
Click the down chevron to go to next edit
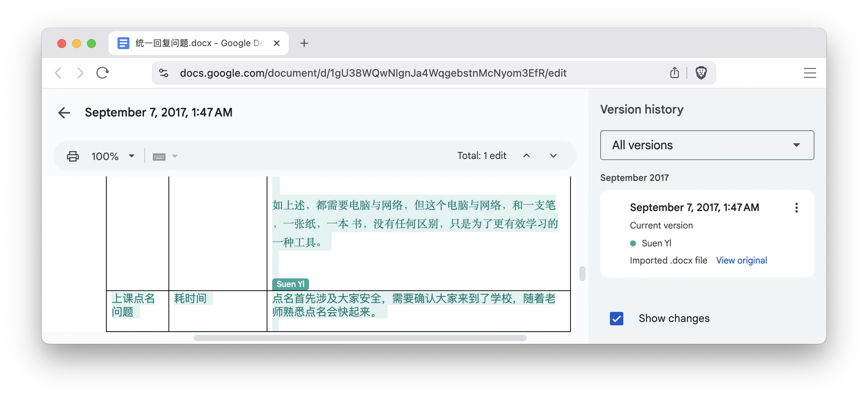553,156
